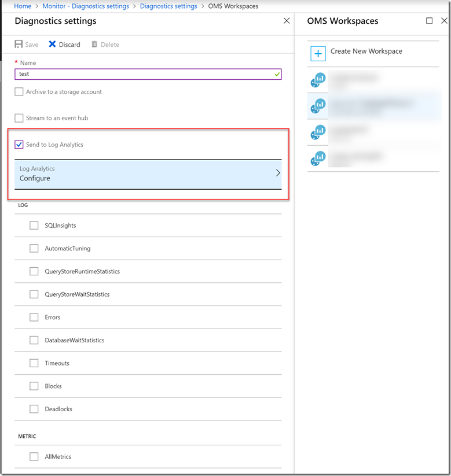
Task: Go to Home breadcrumb
Action: [23, 6]
